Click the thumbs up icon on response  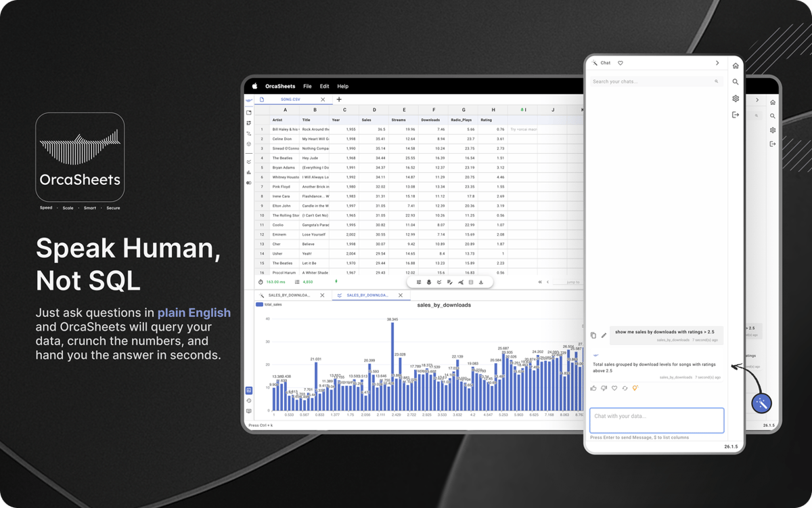593,388
